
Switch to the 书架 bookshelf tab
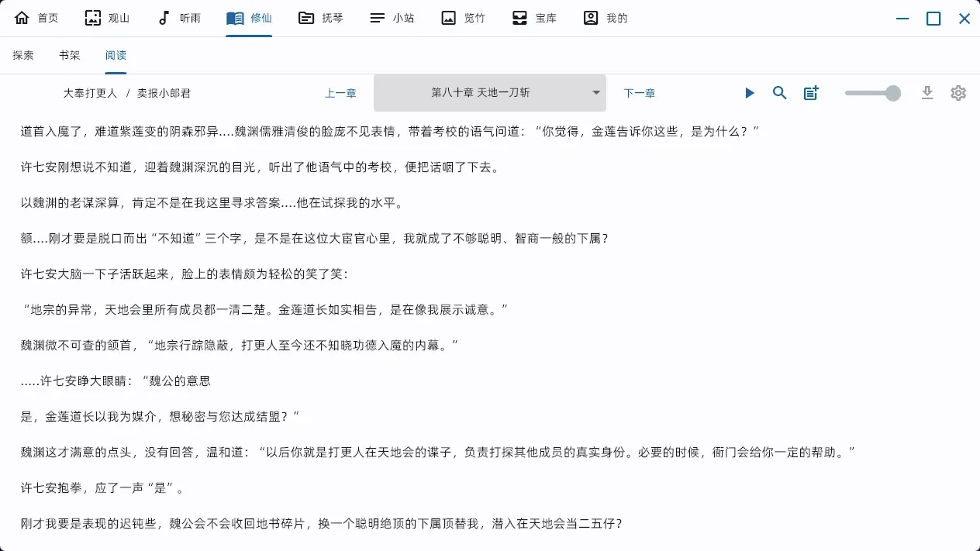click(x=69, y=54)
